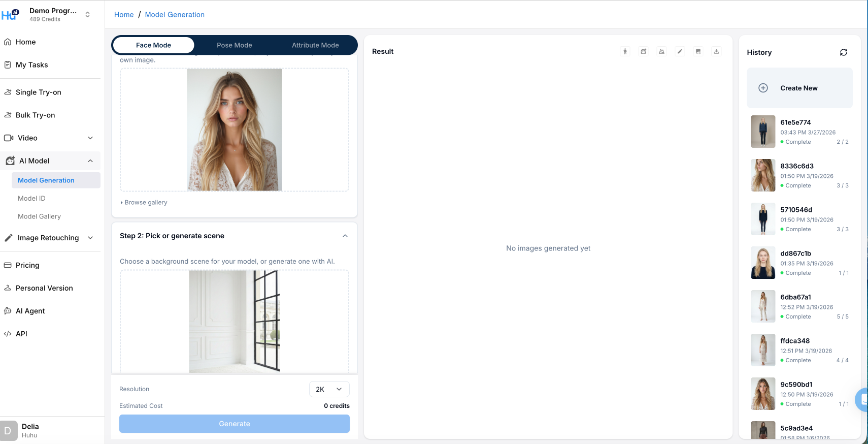
Task: Click the scene landscape icon in Result toolbar
Action: coord(662,51)
